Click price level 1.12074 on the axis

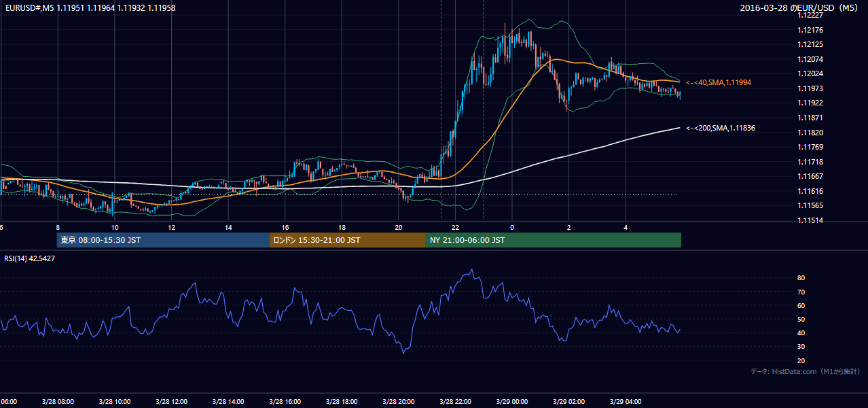[811, 59]
